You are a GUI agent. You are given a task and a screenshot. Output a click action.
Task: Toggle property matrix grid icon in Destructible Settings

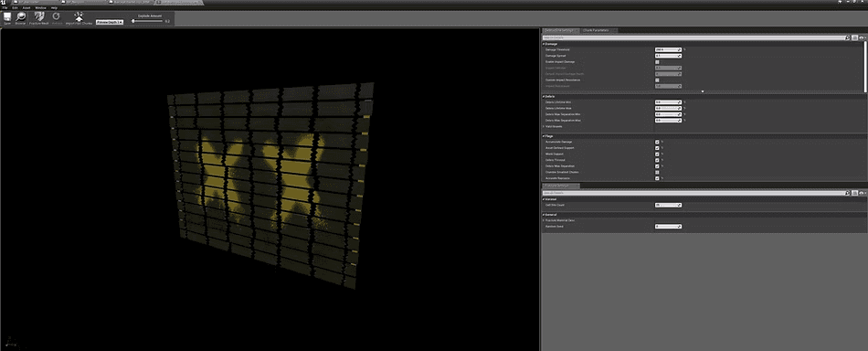(x=854, y=37)
